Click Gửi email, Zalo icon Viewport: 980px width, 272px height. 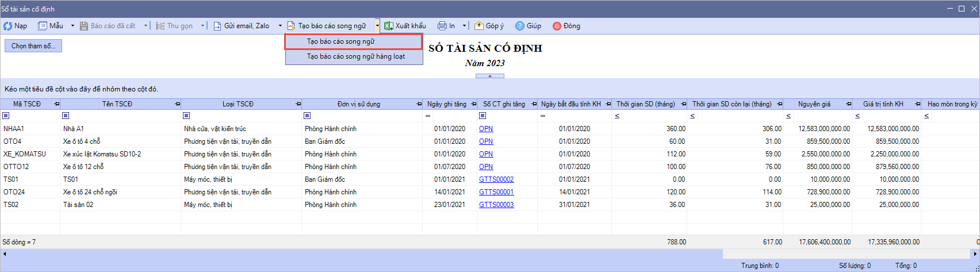point(217,26)
